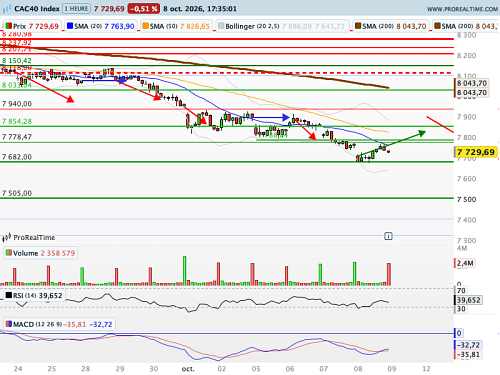Click the 06 date axis label
Screen dimensions: 500x375
click(290, 369)
